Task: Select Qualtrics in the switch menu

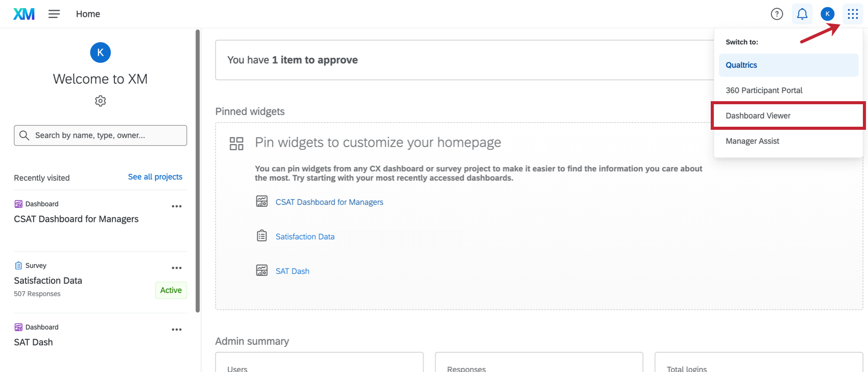Action: [x=741, y=65]
